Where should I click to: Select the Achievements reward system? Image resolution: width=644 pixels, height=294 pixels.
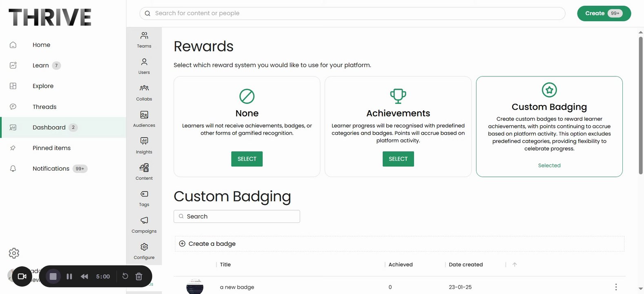coord(398,159)
